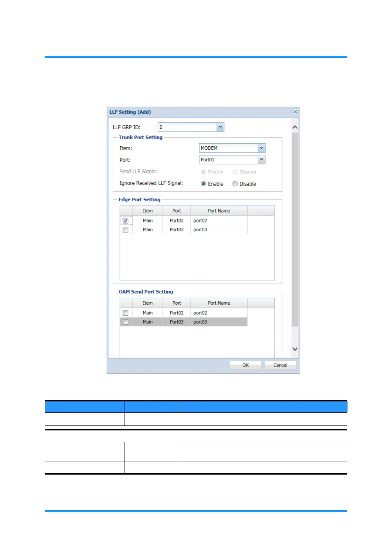Screen dimensions: 392x555
Task: Check Port03 in OAM Send Port Setting
Action: tap(126, 322)
